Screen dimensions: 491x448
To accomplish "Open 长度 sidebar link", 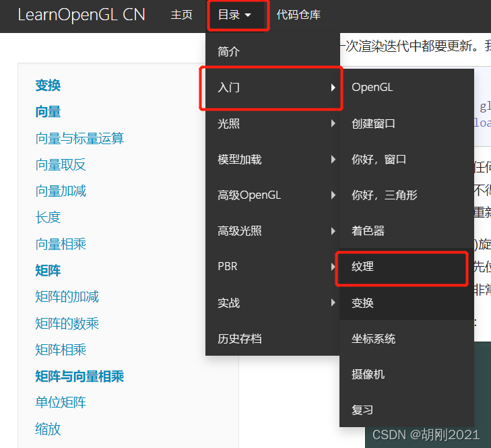I will tap(48, 218).
